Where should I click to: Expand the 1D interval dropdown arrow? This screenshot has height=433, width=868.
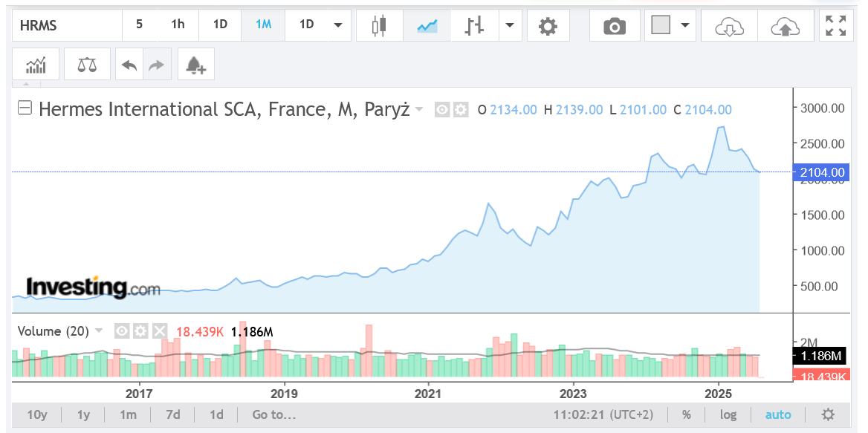(x=338, y=25)
